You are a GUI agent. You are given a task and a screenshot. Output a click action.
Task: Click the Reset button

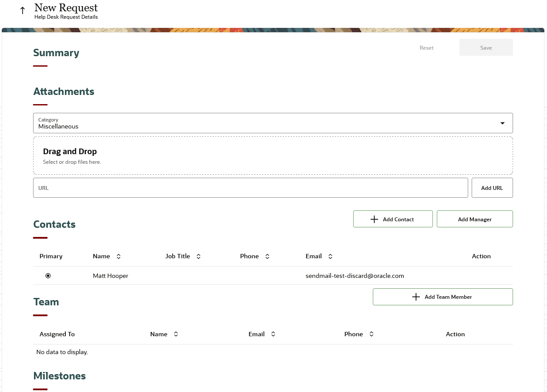coord(427,47)
